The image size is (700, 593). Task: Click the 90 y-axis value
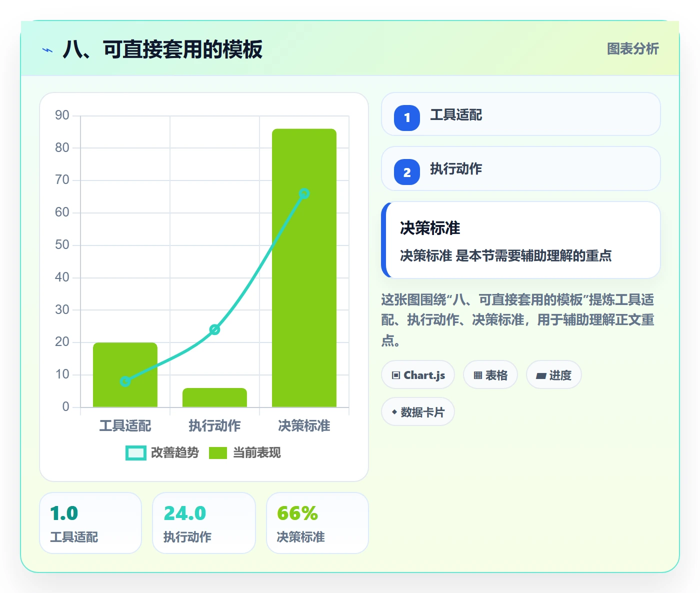pos(62,115)
